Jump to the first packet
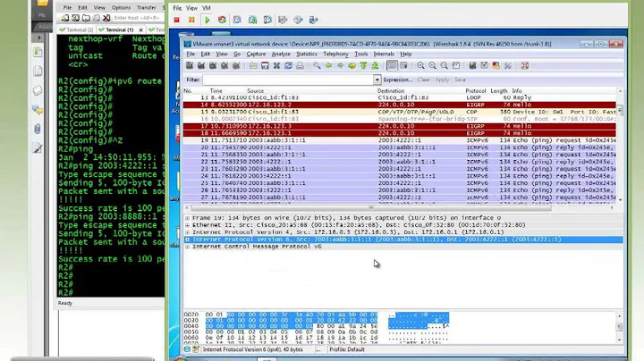 tap(363, 65)
